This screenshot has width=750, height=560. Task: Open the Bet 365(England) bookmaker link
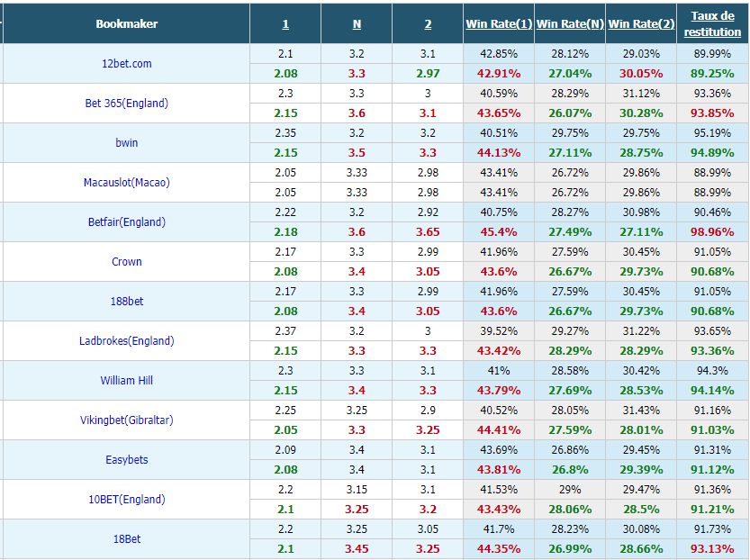[127, 104]
